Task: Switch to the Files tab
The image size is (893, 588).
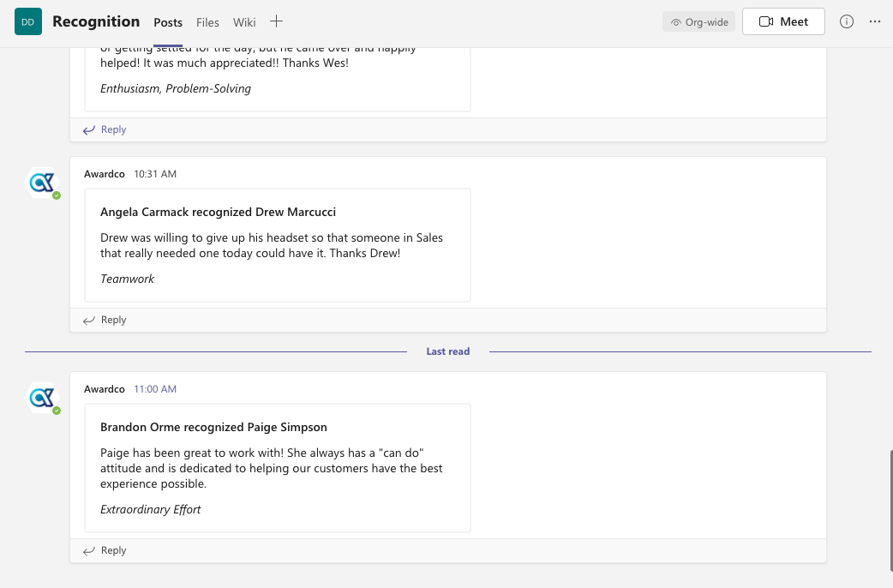Action: point(207,22)
